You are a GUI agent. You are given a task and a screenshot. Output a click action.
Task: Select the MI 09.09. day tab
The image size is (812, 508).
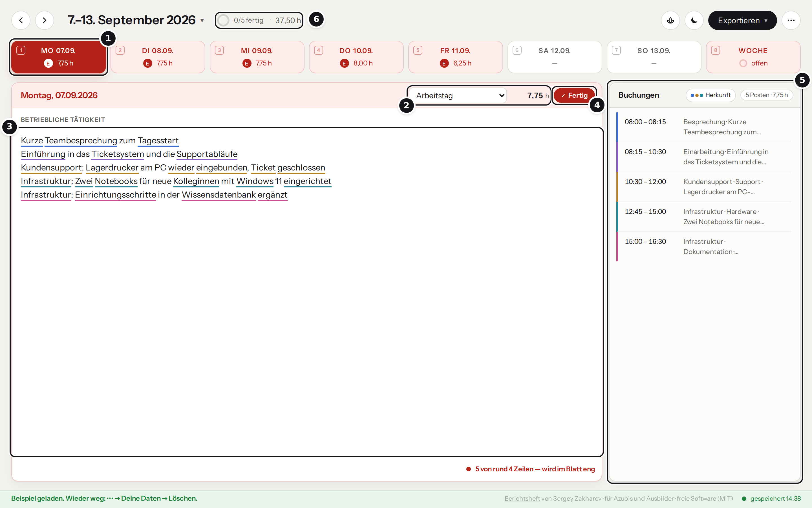click(257, 57)
